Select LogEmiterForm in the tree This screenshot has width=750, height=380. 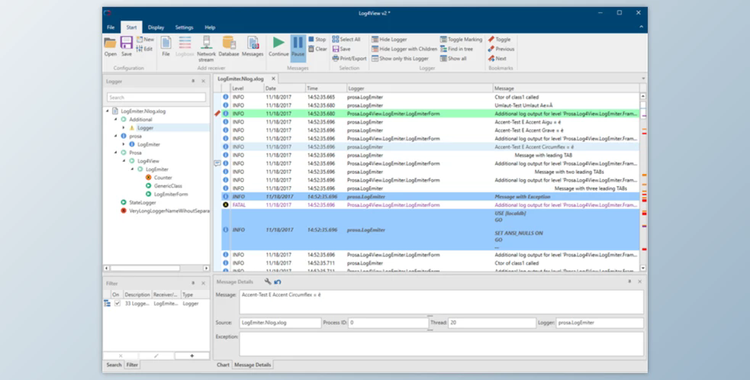click(170, 194)
